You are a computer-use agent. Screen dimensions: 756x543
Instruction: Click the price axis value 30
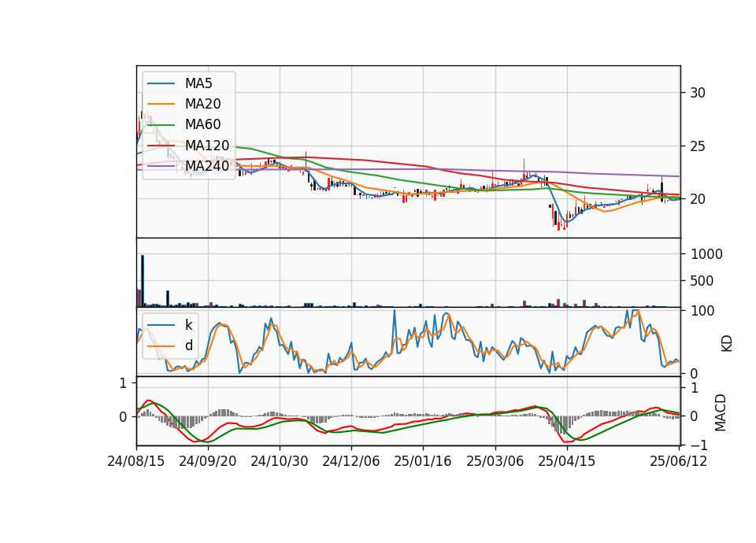point(697,93)
